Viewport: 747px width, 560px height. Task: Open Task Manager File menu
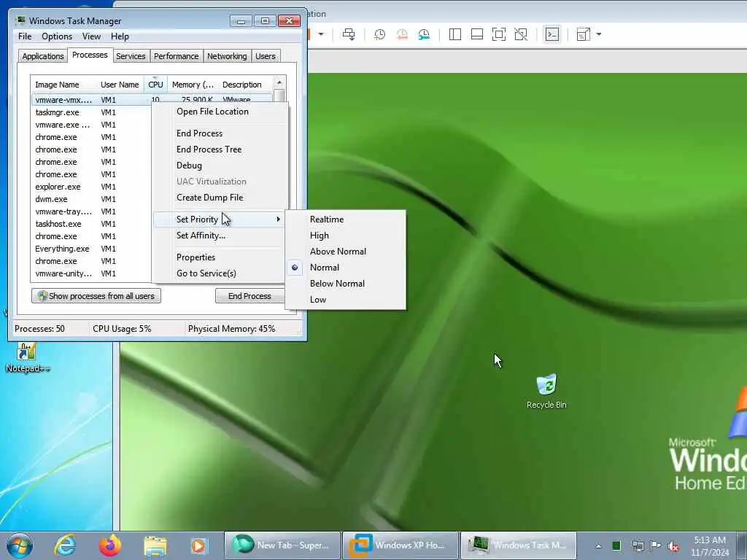coord(25,36)
